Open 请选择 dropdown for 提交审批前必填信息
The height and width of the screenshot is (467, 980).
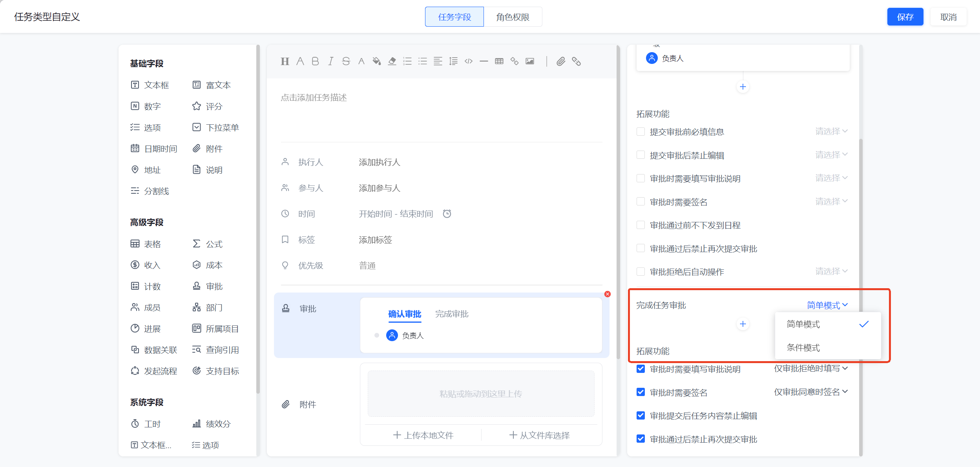pyautogui.click(x=832, y=131)
